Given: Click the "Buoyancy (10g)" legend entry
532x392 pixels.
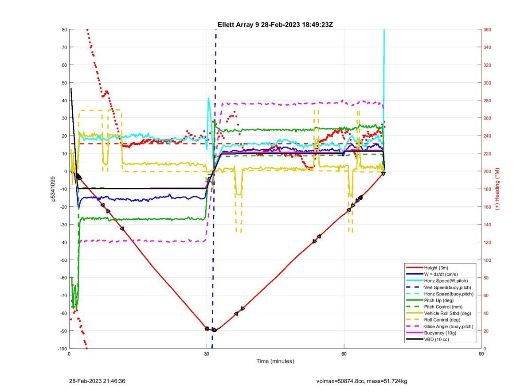Looking at the screenshot, I should coord(440,333).
